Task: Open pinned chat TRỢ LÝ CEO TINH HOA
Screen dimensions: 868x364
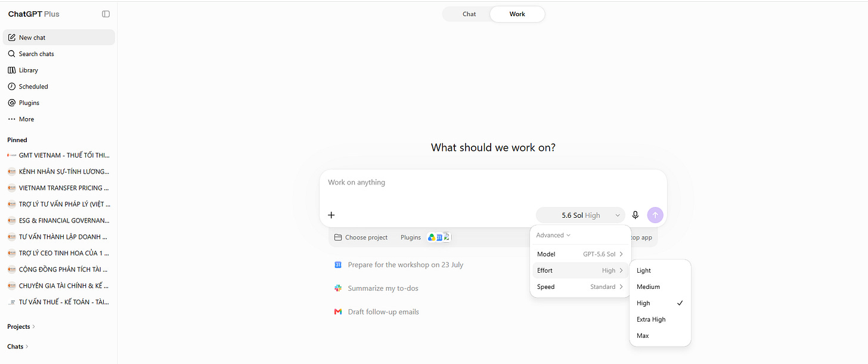Action: point(58,253)
